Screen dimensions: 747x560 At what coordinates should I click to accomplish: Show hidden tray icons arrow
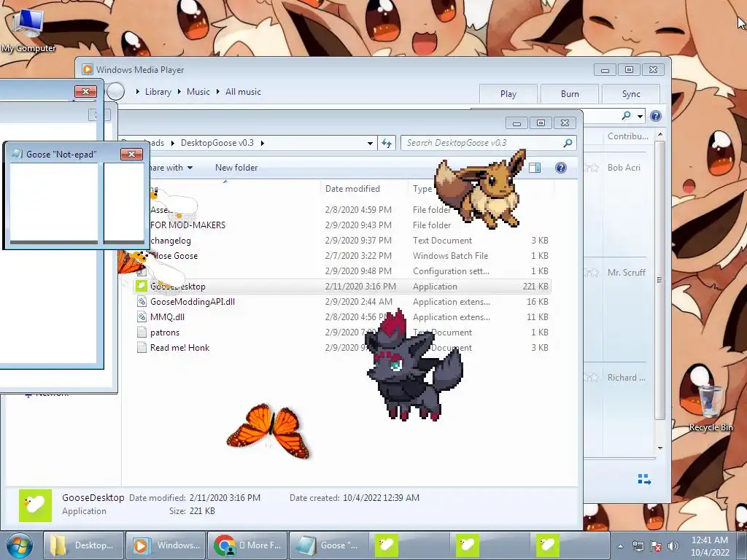click(620, 546)
